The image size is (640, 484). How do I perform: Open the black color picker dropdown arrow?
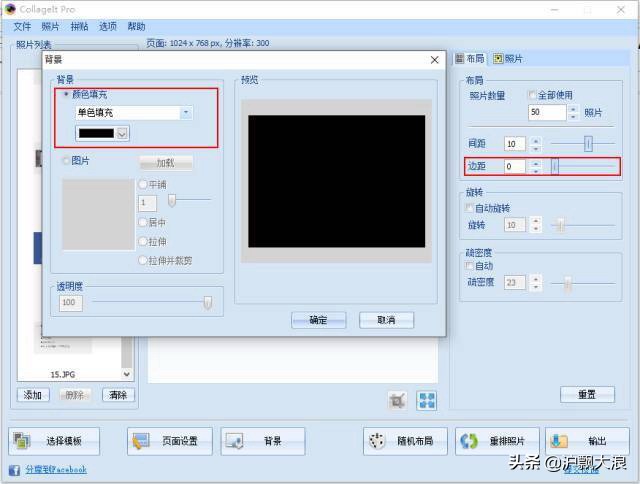(122, 133)
